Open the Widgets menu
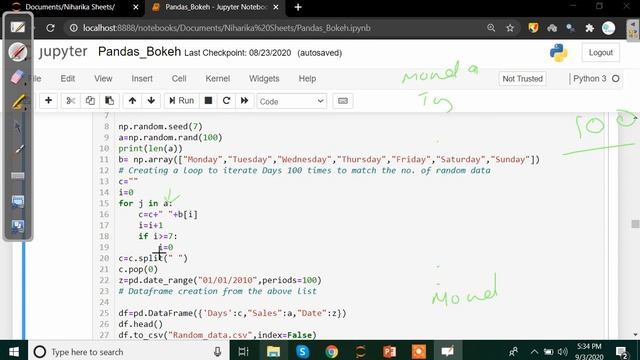Screen dimensions: 640x360 (x=264, y=78)
